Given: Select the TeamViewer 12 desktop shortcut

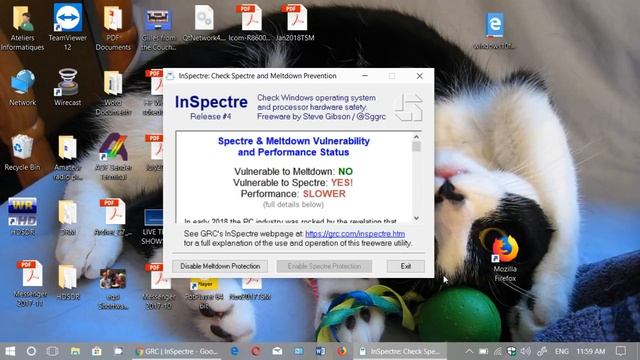Looking at the screenshot, I should tap(67, 28).
